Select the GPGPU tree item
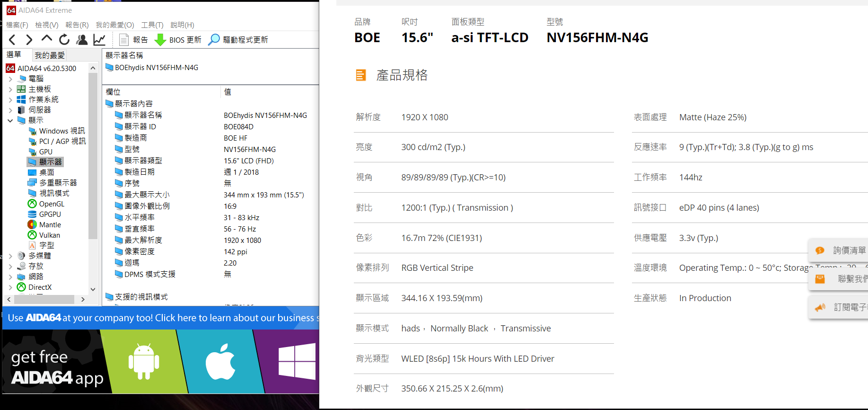Image resolution: width=868 pixels, height=410 pixels. pyautogui.click(x=45, y=214)
